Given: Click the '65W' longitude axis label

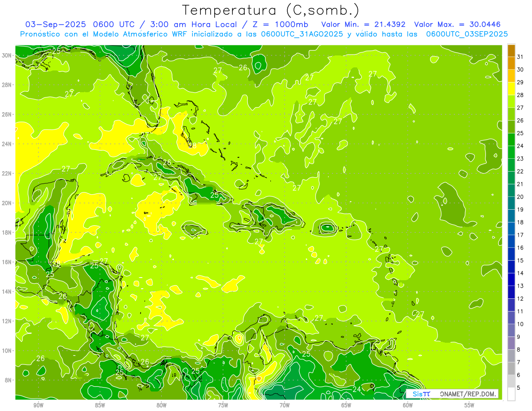Looking at the screenshot, I should 346,405.
